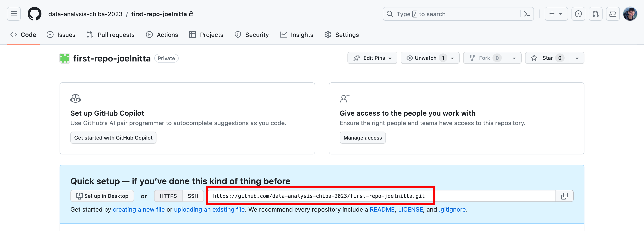The width and height of the screenshot is (644, 231).
Task: Open the command palette icon
Action: point(527,14)
